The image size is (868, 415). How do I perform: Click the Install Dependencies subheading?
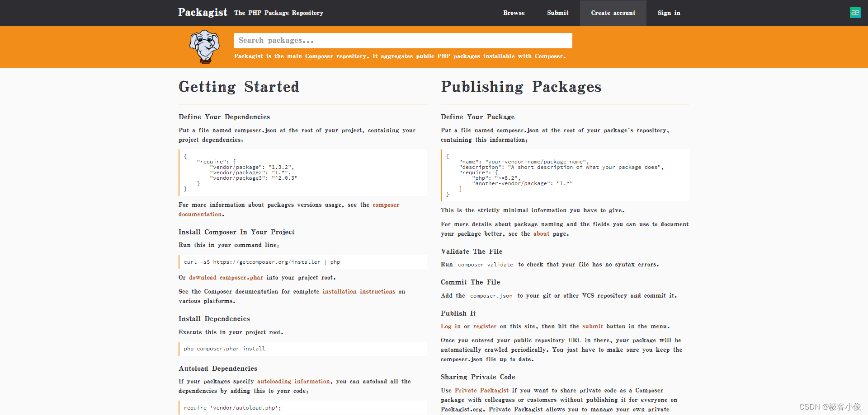pyautogui.click(x=214, y=319)
